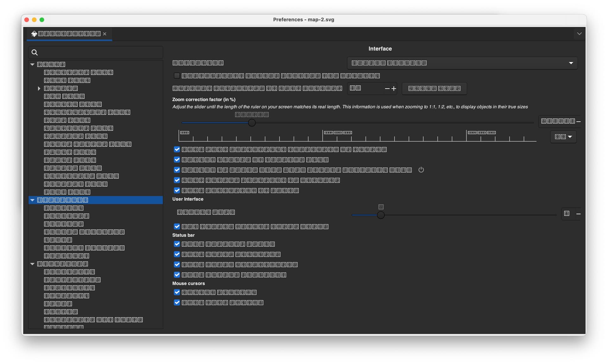This screenshot has height=364, width=608.
Task: Open the combo box below the Interface heading
Action: click(x=462, y=63)
